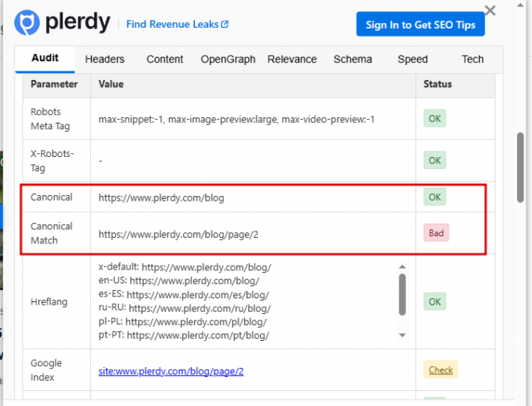Click the OK badge in Hreflang row
The width and height of the screenshot is (532, 406).
(434, 301)
